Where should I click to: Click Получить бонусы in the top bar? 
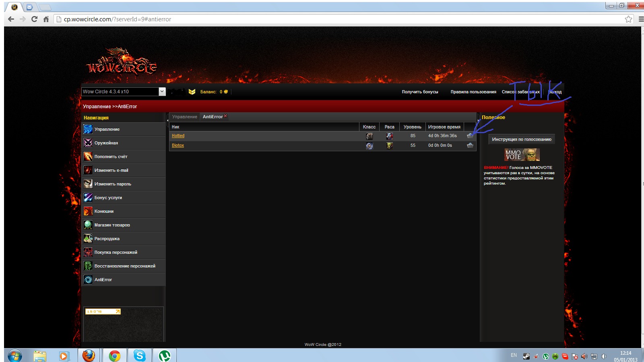pyautogui.click(x=420, y=92)
